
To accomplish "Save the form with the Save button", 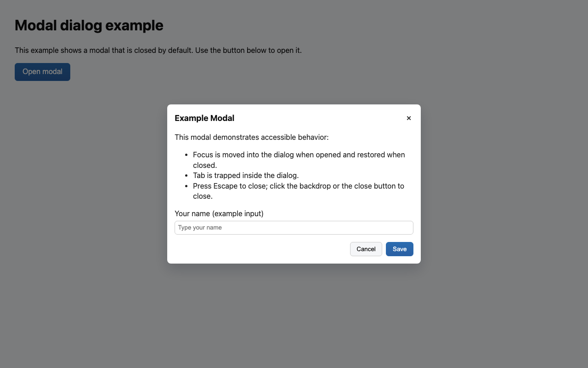I will point(399,249).
